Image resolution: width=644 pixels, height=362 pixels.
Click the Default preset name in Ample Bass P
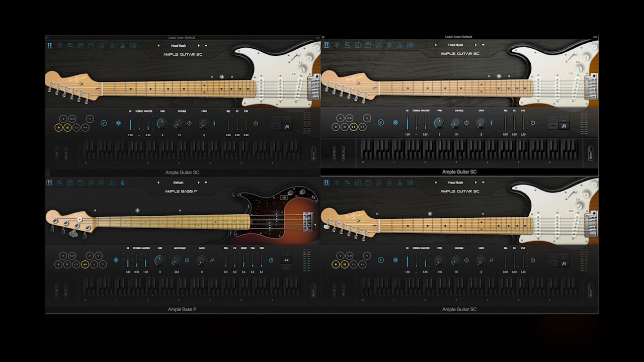click(179, 183)
